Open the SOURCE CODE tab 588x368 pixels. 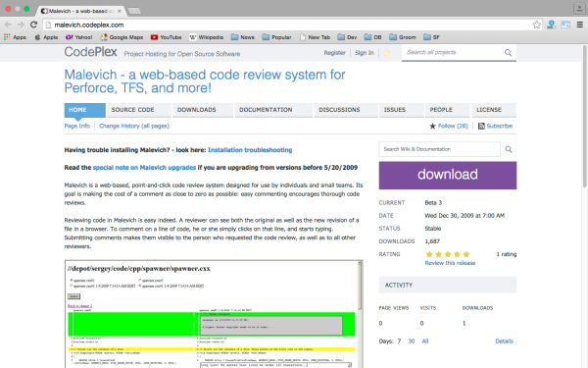(x=139, y=110)
